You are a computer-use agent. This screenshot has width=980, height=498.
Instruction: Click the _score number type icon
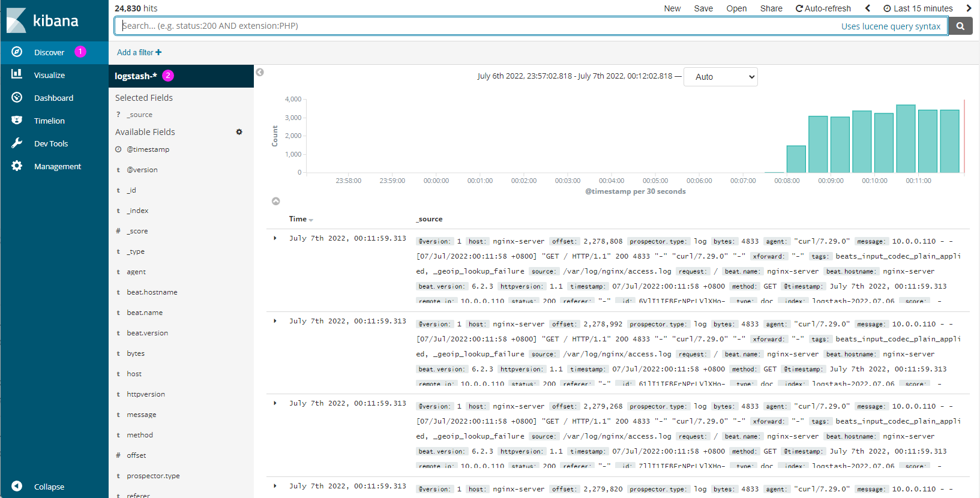[118, 231]
